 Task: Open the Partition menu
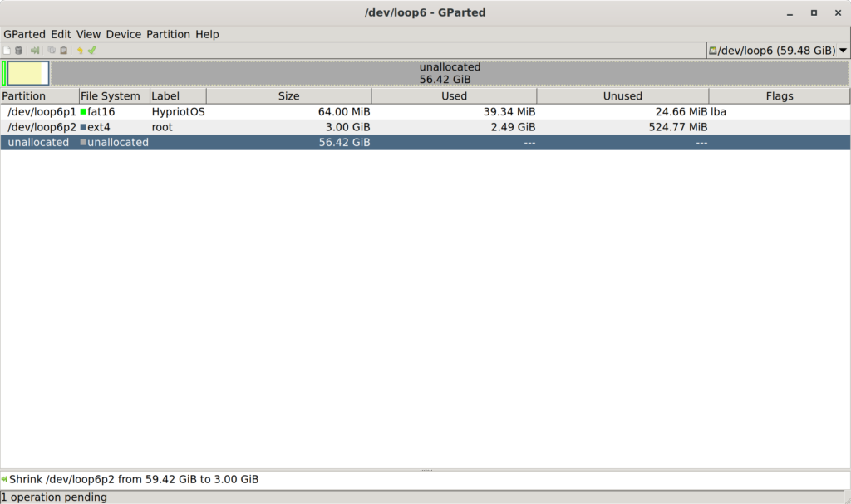click(169, 34)
